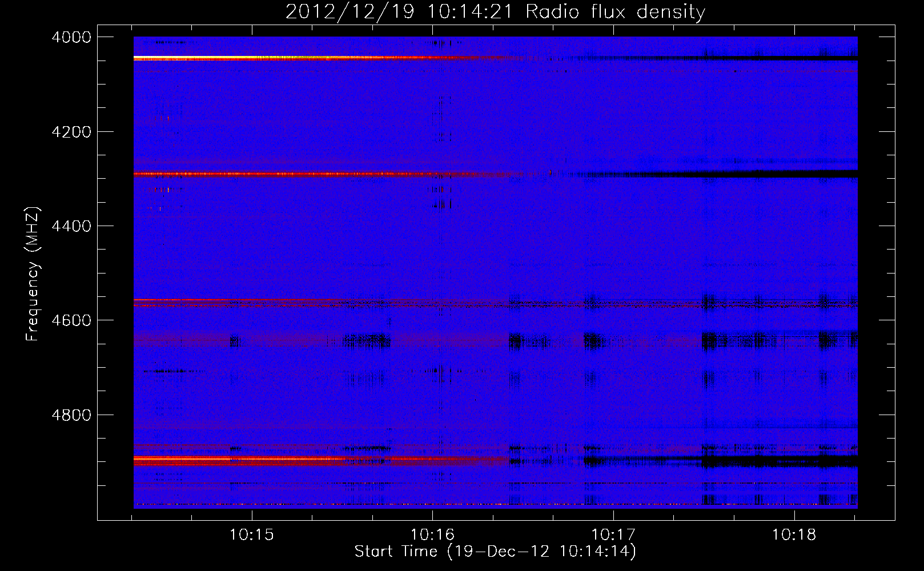Screen dimensions: 924x571
Task: Click the 4000 frequency axis label
Action: click(x=71, y=37)
